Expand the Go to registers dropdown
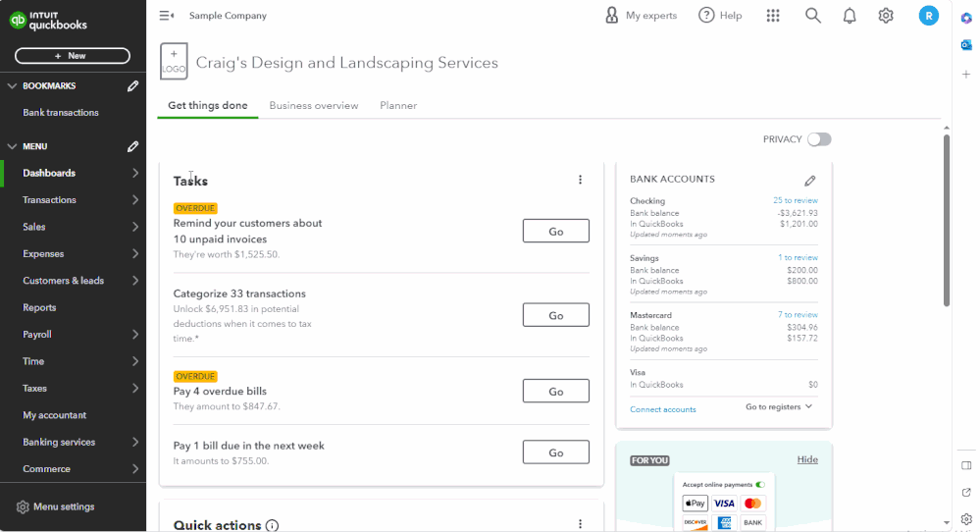The width and height of the screenshot is (980, 532). point(779,407)
